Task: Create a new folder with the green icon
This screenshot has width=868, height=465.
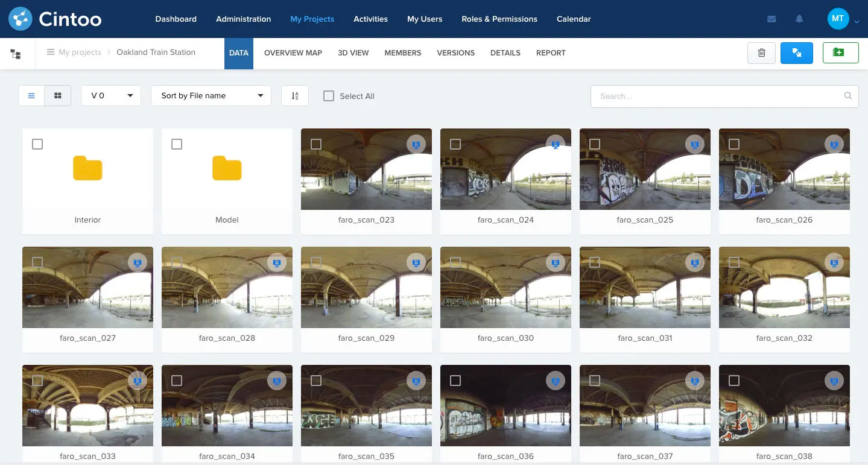Action: 840,53
